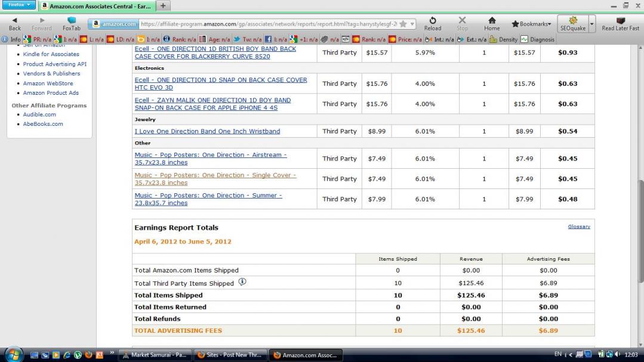Open the Glossary link
The width and height of the screenshot is (644, 362).
click(579, 227)
